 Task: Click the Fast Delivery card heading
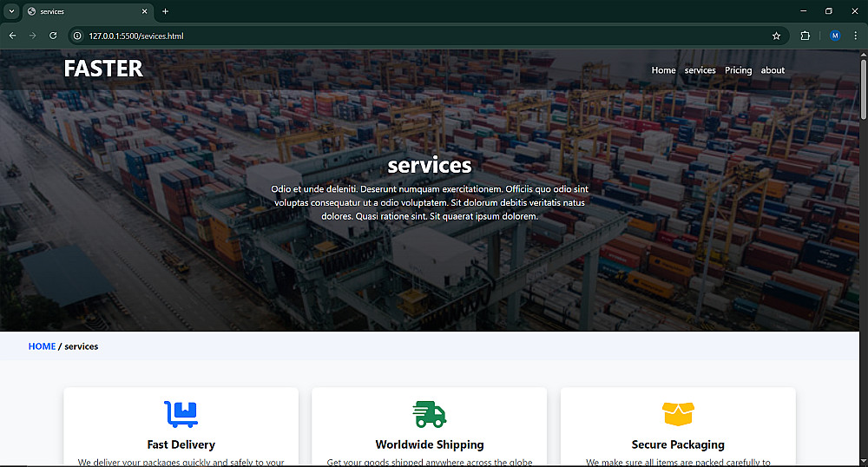pos(181,445)
